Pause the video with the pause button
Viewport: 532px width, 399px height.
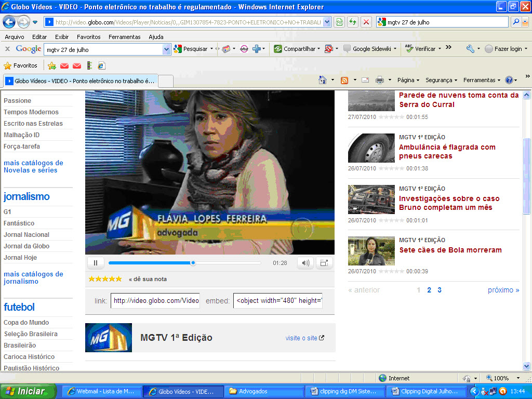[x=96, y=263]
